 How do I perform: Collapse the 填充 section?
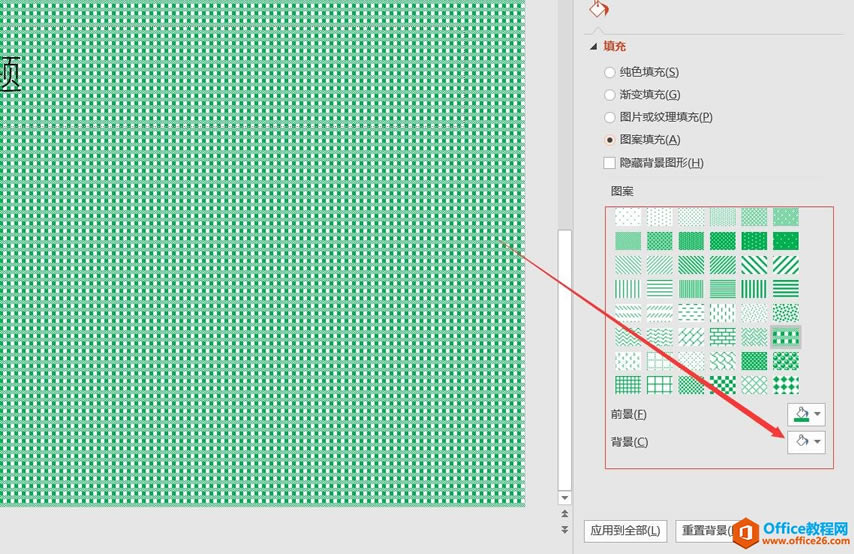[593, 47]
